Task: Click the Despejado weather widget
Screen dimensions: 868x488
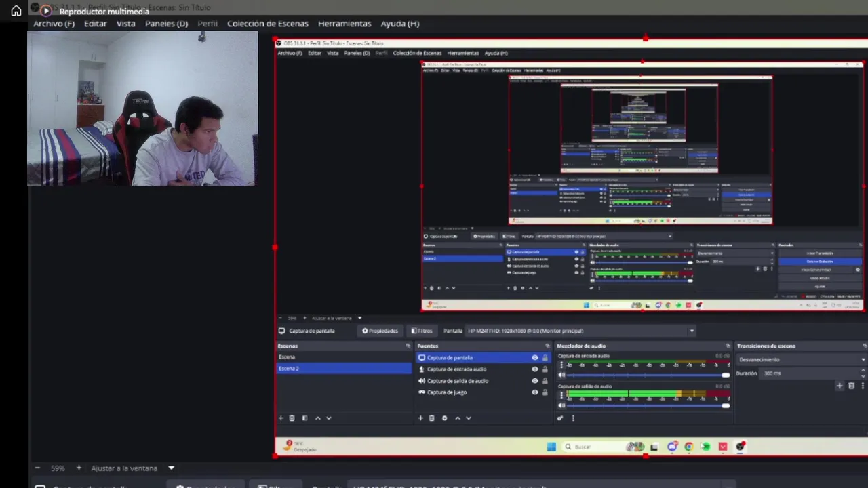Action: [300, 446]
